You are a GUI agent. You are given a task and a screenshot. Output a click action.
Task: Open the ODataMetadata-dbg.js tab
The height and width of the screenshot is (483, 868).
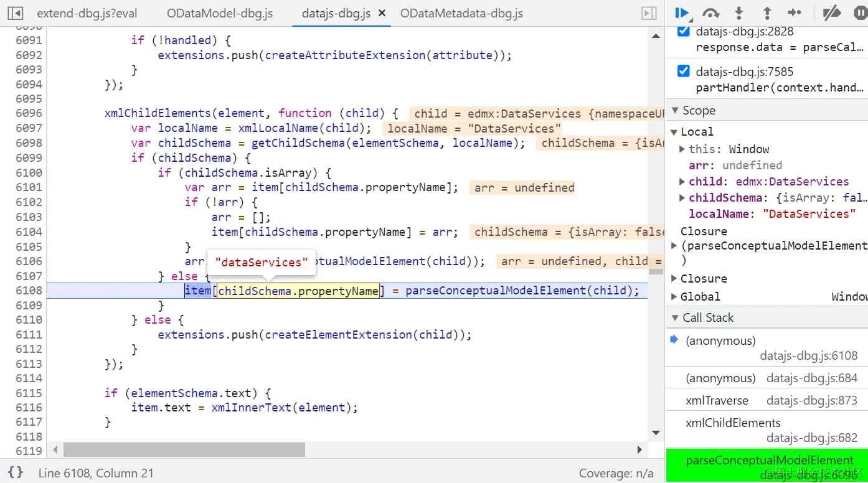tap(461, 13)
